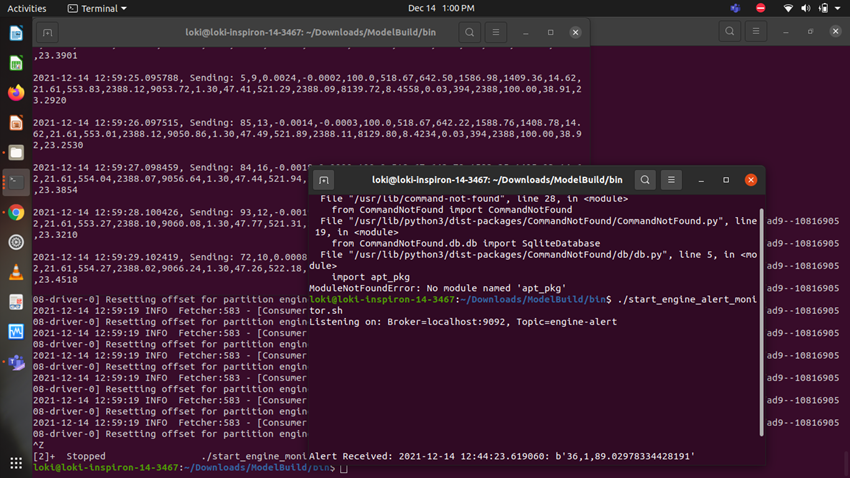Select the Terminal icon in the dock

pyautogui.click(x=16, y=182)
